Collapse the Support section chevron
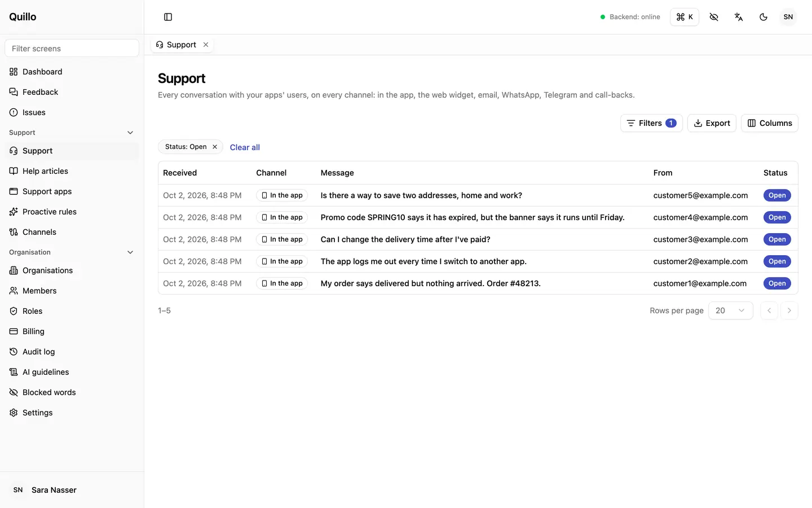This screenshot has height=508, width=812. click(130, 133)
